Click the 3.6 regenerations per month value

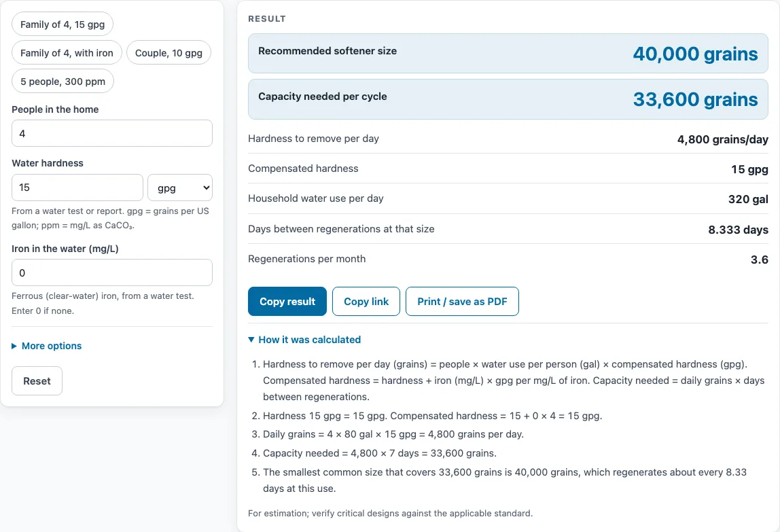759,260
